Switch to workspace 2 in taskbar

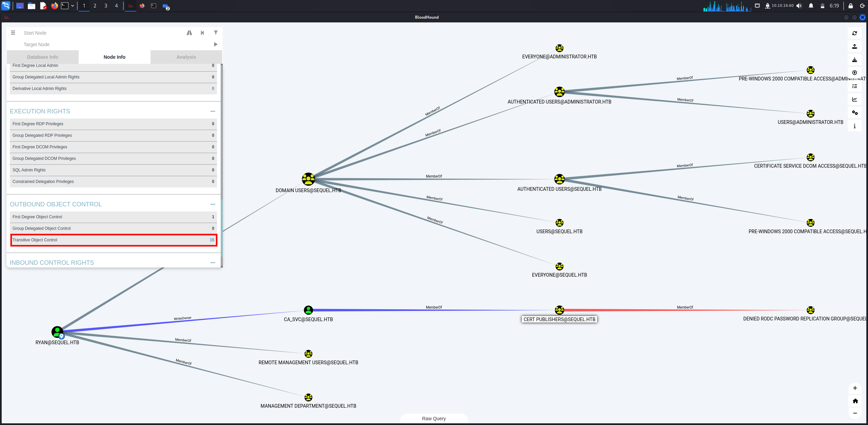[95, 6]
